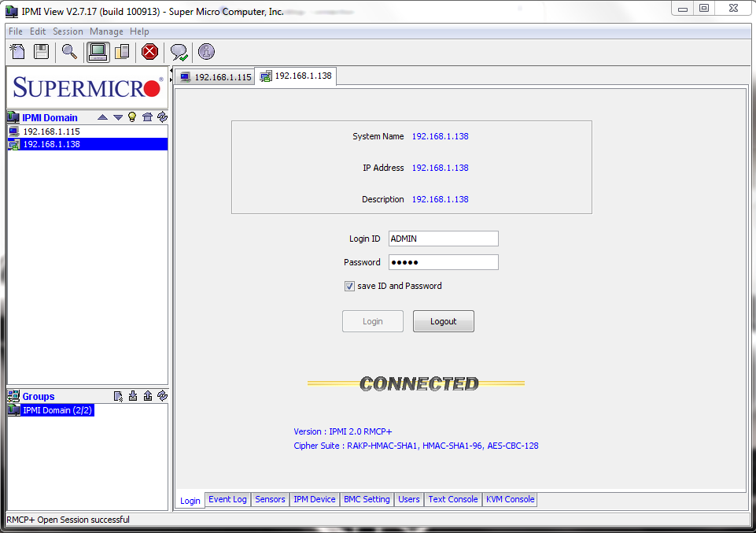Click the network icon beside IPMI Domain title

(13, 117)
